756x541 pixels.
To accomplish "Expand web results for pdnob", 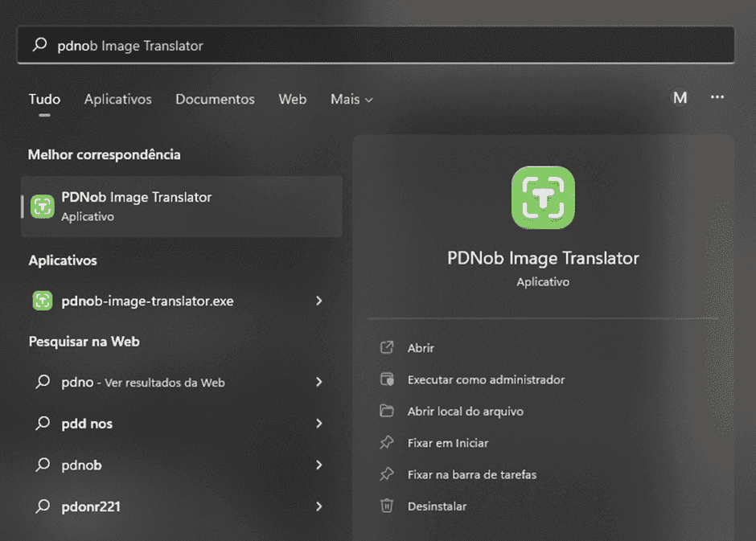I will [319, 465].
